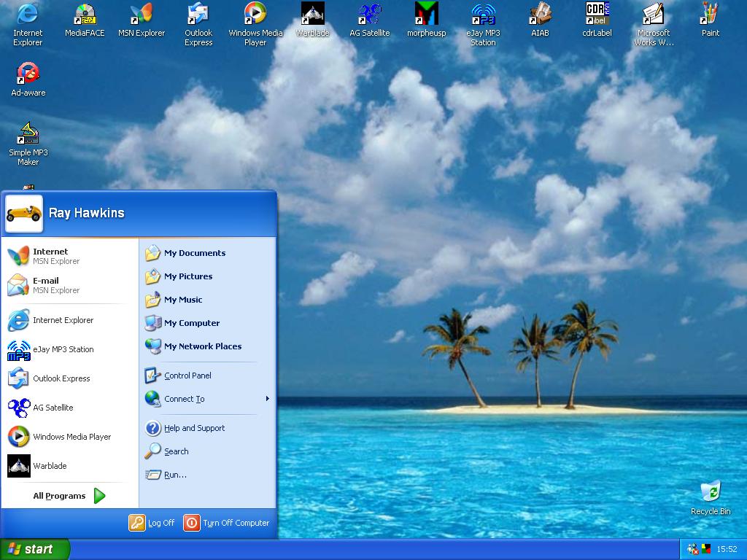Image resolution: width=747 pixels, height=560 pixels.
Task: Choose eJay MP3 Station in Start menu
Action: (63, 349)
